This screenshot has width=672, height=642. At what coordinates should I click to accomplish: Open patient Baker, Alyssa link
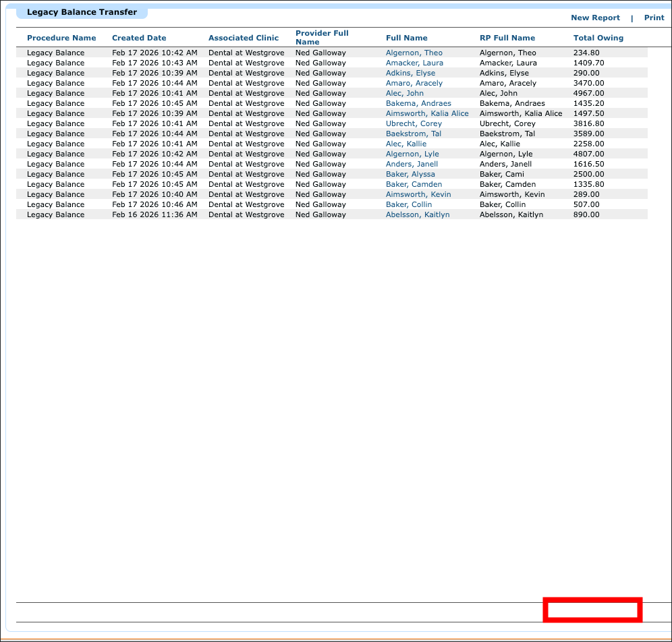coord(410,174)
